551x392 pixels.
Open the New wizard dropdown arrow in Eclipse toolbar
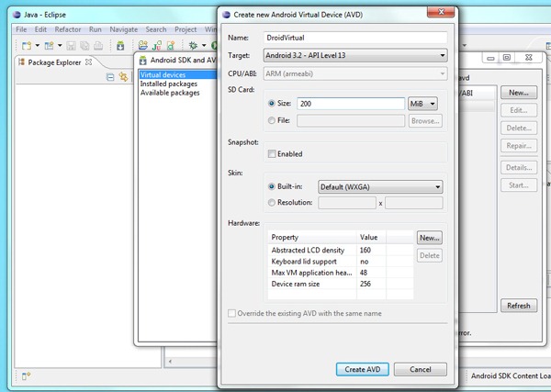[38, 46]
